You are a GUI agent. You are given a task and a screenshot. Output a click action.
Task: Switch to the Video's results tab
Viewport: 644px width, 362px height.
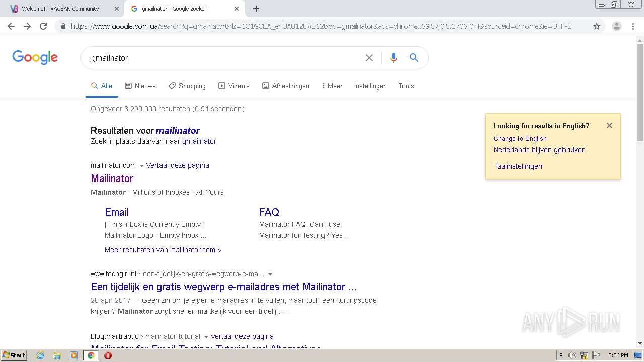coord(234,86)
